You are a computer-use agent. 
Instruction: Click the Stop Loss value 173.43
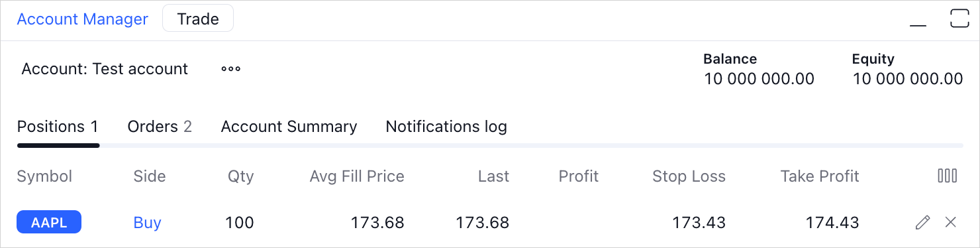pyautogui.click(x=699, y=223)
